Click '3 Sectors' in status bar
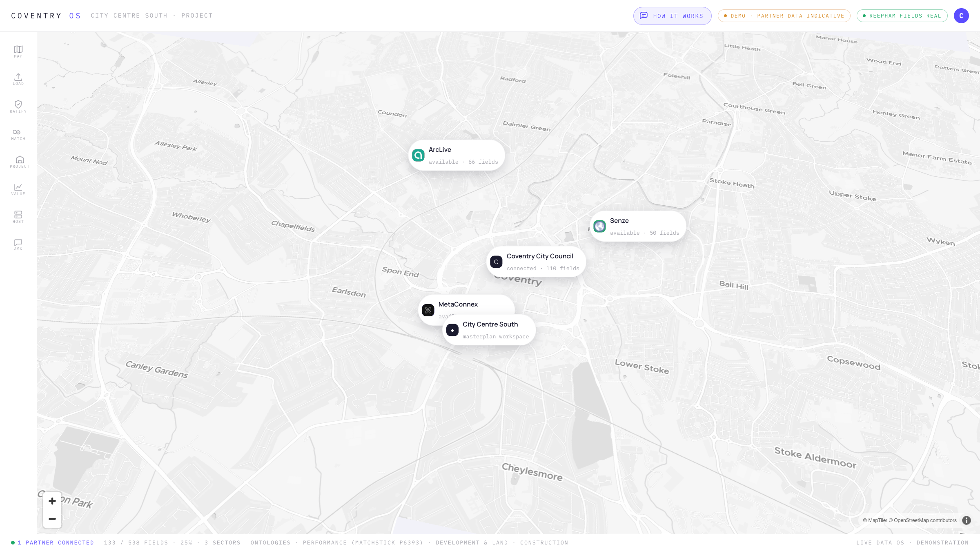 click(223, 543)
